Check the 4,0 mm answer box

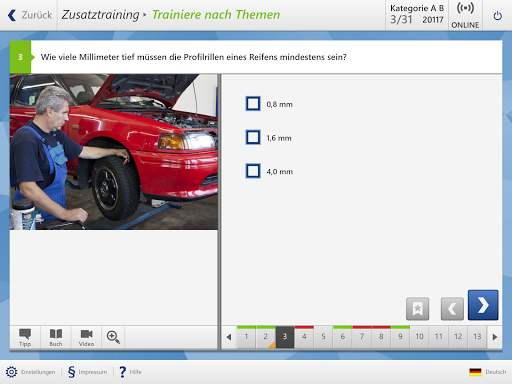click(253, 171)
